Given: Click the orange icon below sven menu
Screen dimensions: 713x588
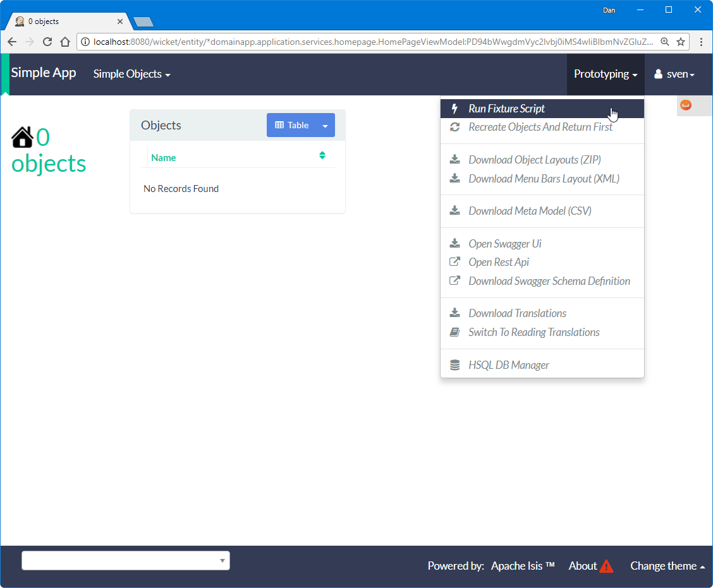Looking at the screenshot, I should point(686,105).
